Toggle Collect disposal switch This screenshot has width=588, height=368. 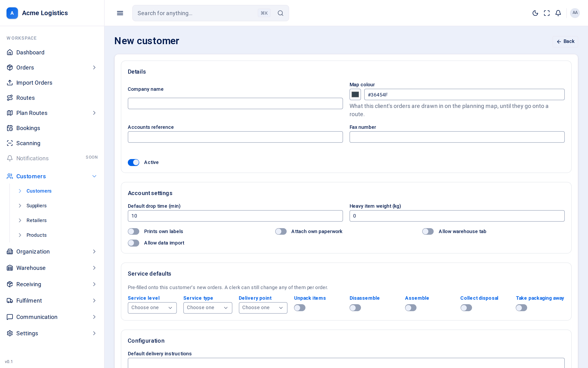pos(466,308)
